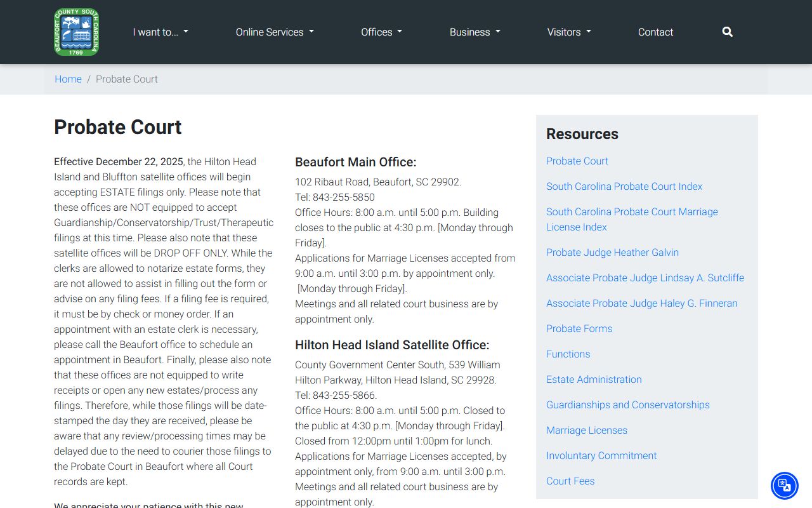Open the Marriage Licenses link

point(587,430)
